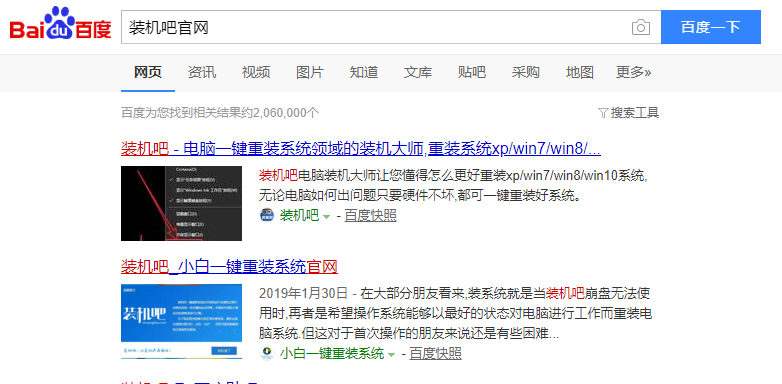782x384 pixels.
Task: Click the Baidu logo
Action: (x=60, y=24)
